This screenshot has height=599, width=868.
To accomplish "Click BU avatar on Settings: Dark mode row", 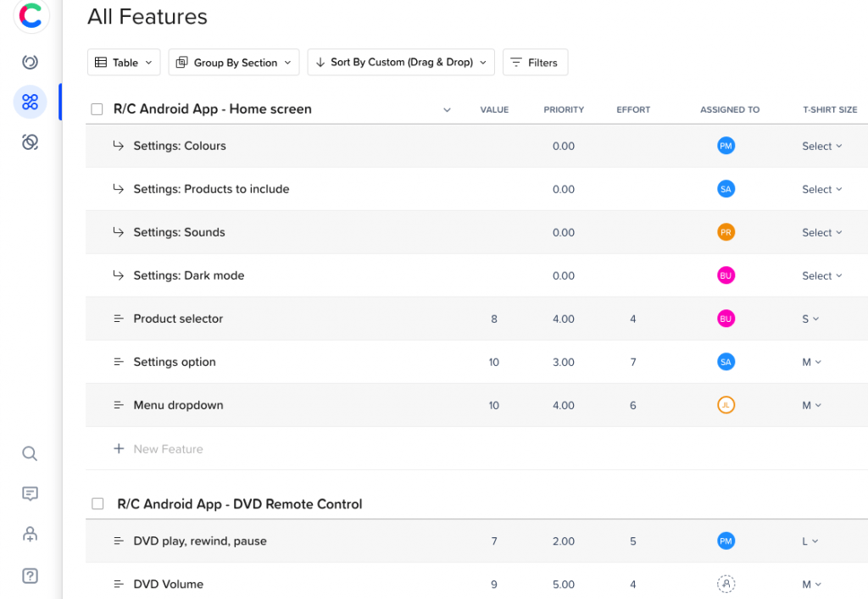I will 726,275.
